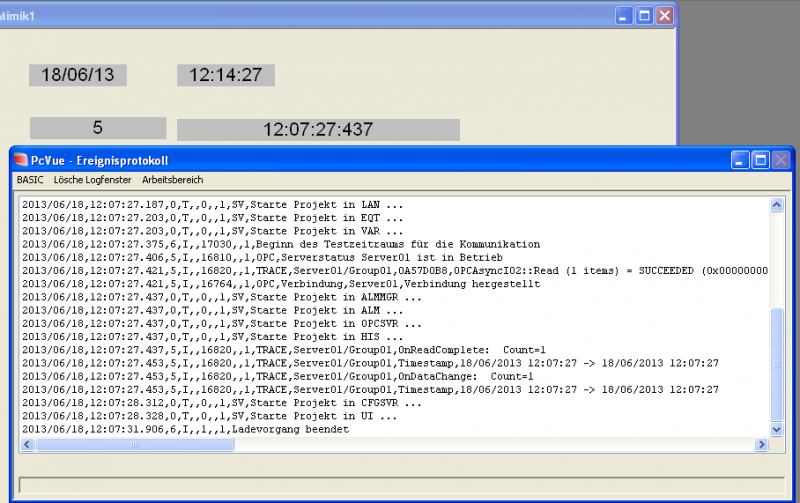Select log line 'Starte Projekt in OPCSVR ...'

coord(222,324)
